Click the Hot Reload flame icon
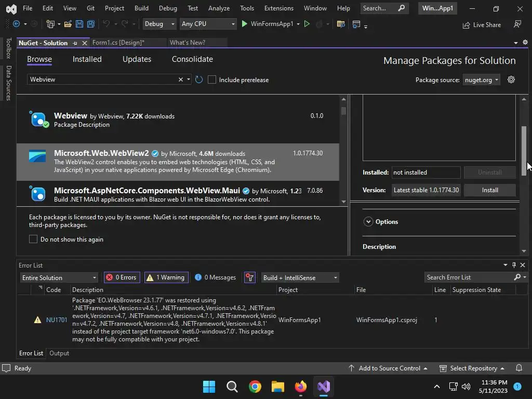Screen dimensions: 532x399 click(x=319, y=24)
